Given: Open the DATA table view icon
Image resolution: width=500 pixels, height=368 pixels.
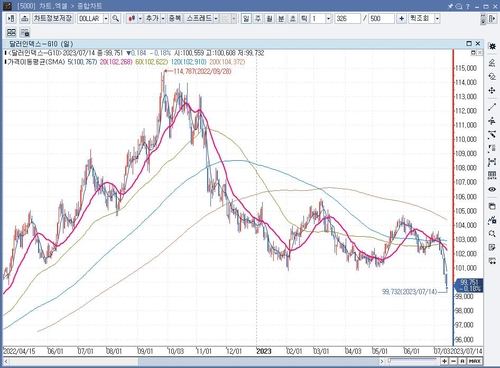Looking at the screenshot, I should point(492,175).
